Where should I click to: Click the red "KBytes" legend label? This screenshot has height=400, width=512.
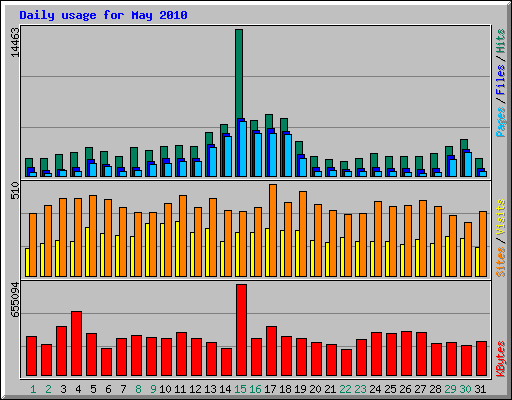pos(500,359)
